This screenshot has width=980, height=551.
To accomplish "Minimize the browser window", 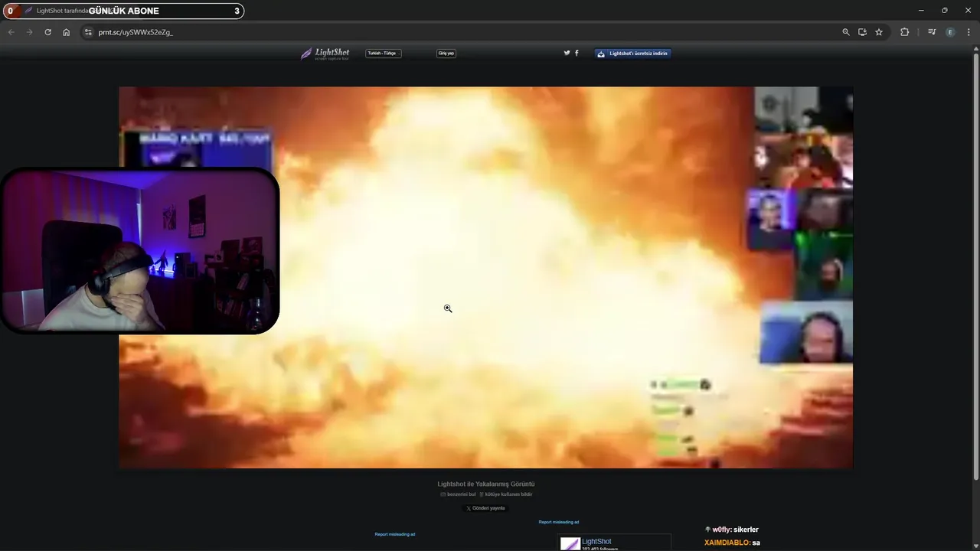I will pyautogui.click(x=921, y=11).
